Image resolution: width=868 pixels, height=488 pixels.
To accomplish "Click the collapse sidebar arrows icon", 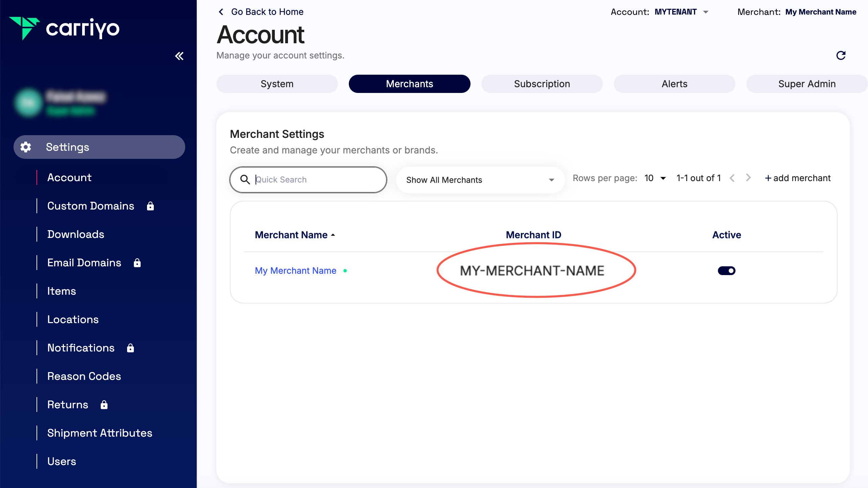I will click(x=178, y=56).
